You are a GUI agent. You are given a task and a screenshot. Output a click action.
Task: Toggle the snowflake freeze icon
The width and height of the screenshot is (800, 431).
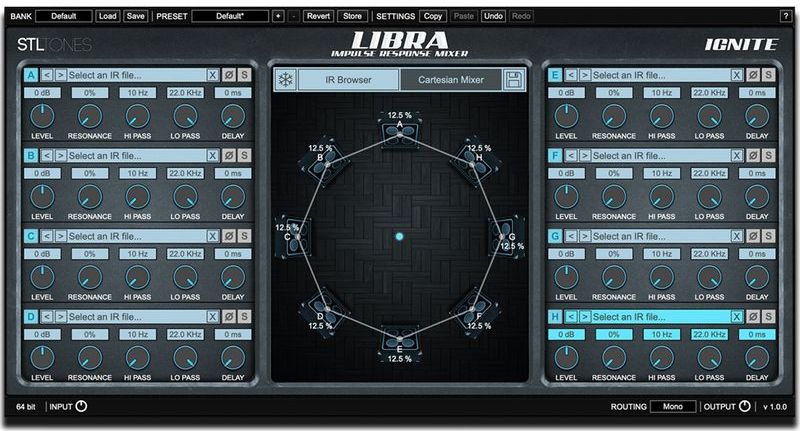[286, 80]
